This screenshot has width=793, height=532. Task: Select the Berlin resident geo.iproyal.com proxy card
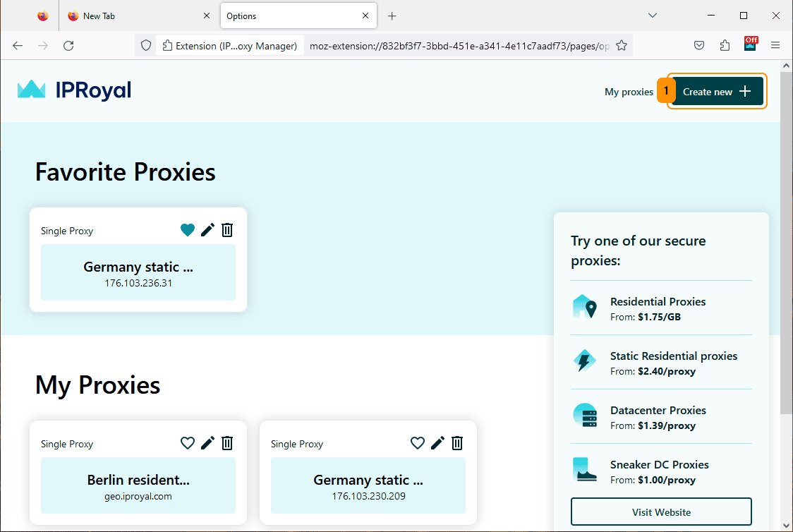(138, 485)
